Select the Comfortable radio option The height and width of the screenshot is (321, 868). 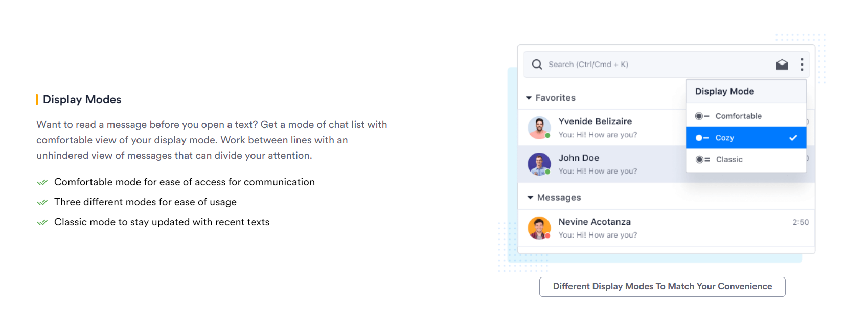[746, 116]
